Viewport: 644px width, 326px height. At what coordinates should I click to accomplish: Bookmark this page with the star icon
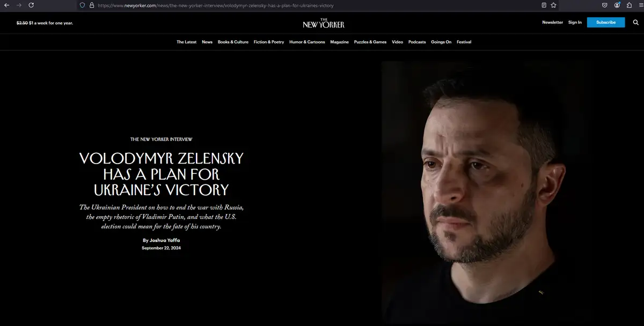[553, 5]
